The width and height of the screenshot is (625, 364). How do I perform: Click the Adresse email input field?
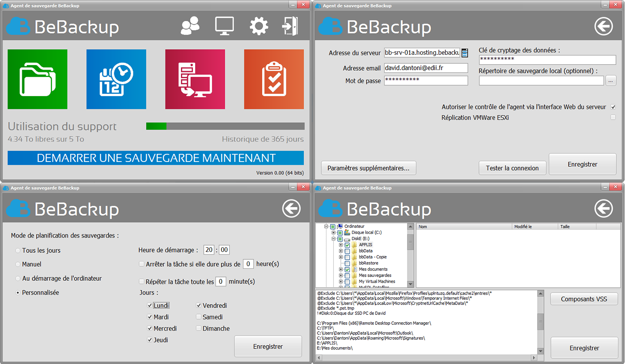[x=426, y=68]
